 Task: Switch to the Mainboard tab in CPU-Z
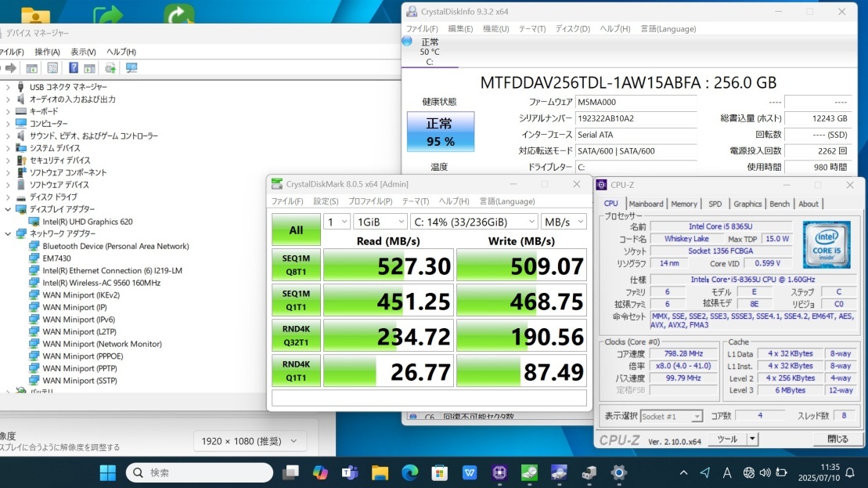tap(646, 204)
